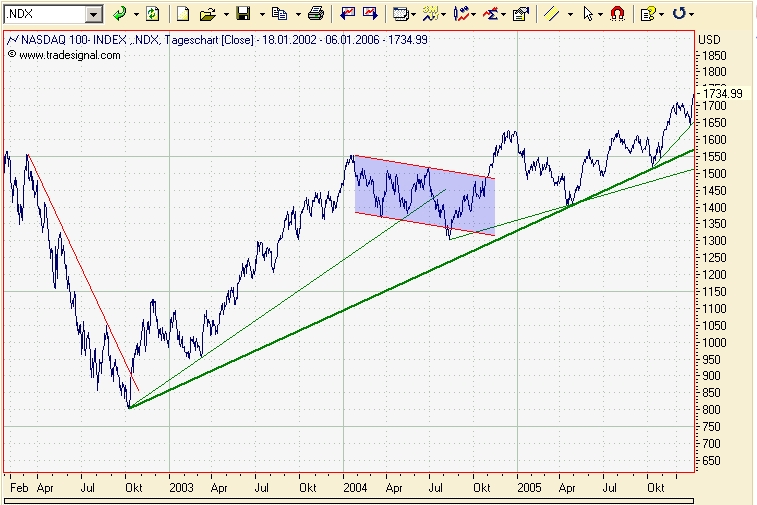Create a new blank document

tap(182, 14)
